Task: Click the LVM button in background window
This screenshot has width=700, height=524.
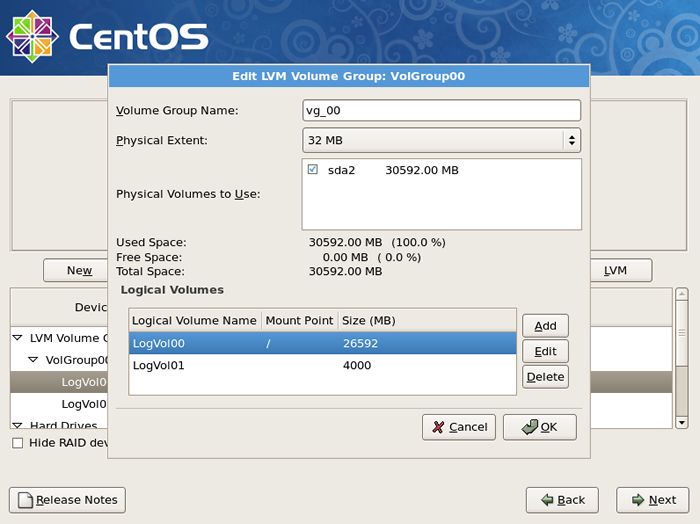Action: [x=621, y=270]
